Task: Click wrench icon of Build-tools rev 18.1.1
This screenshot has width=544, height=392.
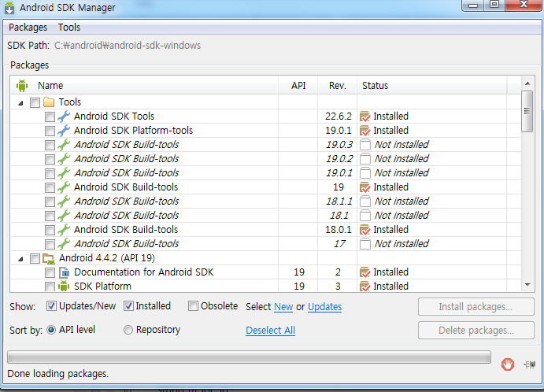Action: click(x=64, y=202)
